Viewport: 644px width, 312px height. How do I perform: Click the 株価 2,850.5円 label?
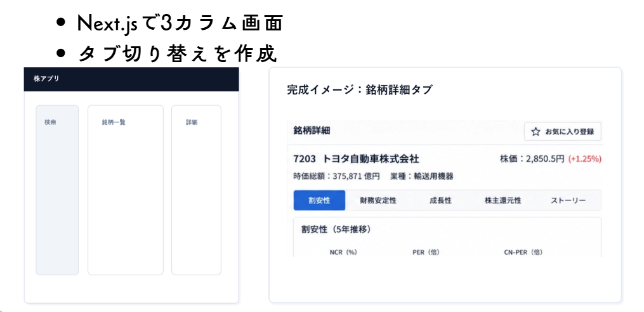tap(532, 159)
